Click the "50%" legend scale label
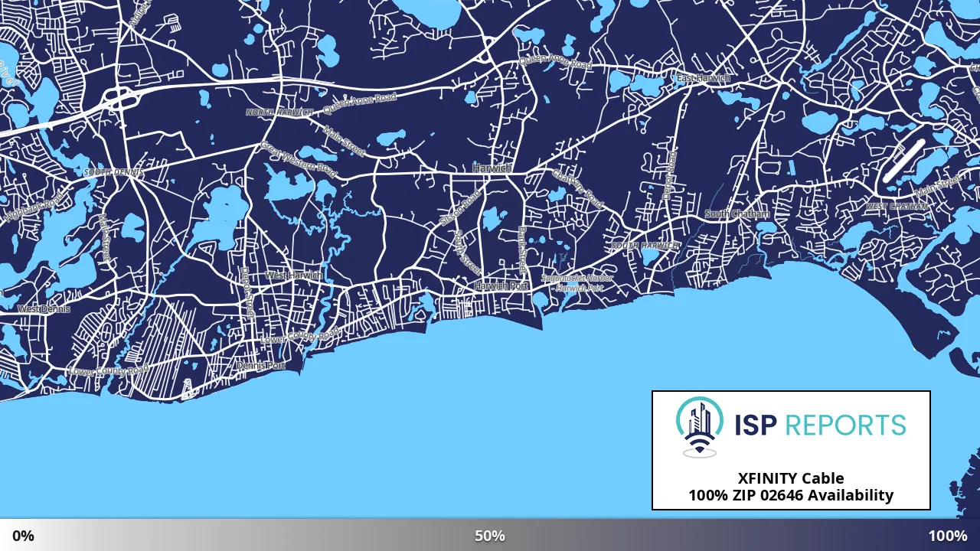Screen dimensions: 980x551 (x=490, y=536)
